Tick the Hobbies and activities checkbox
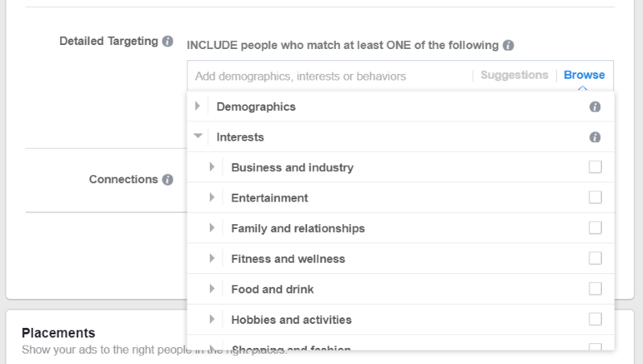Screen dimensions: 643x364 (x=595, y=319)
